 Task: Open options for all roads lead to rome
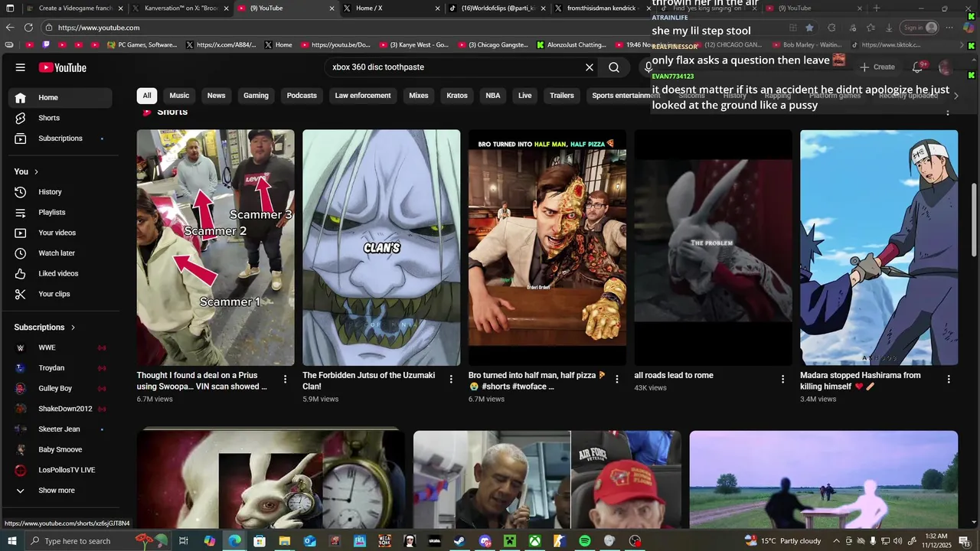click(x=782, y=380)
